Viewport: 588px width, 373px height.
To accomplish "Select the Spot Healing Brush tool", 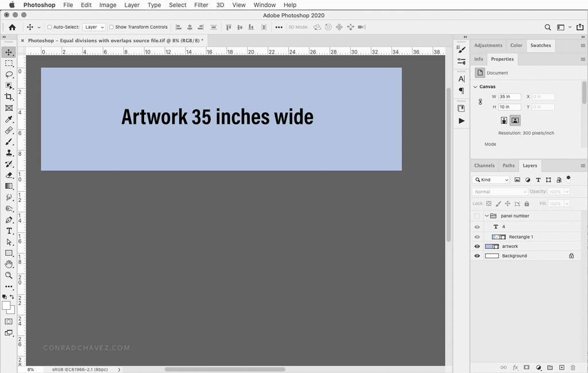I will click(9, 130).
